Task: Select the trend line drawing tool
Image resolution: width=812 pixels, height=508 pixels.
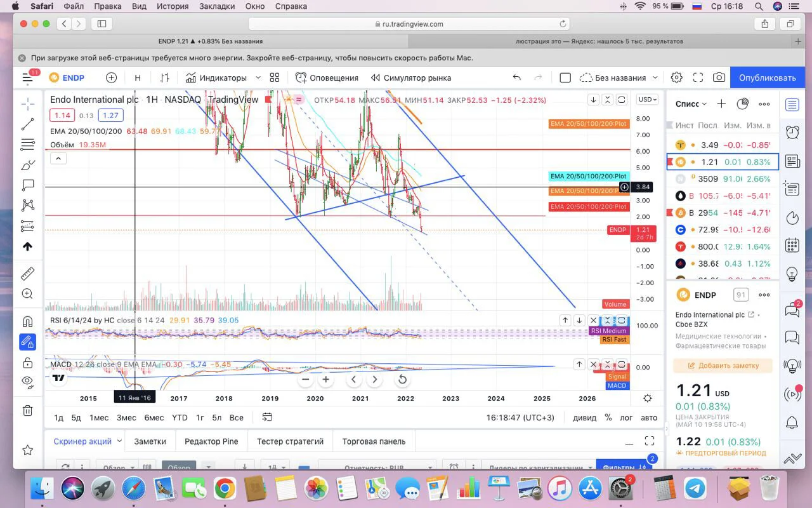Action: [28, 124]
